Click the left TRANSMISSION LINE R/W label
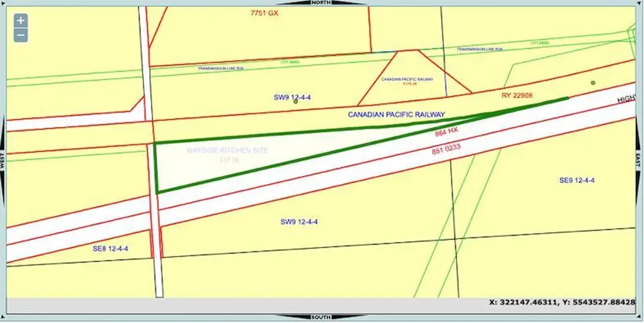This screenshot has height=323, width=644. coord(221,68)
